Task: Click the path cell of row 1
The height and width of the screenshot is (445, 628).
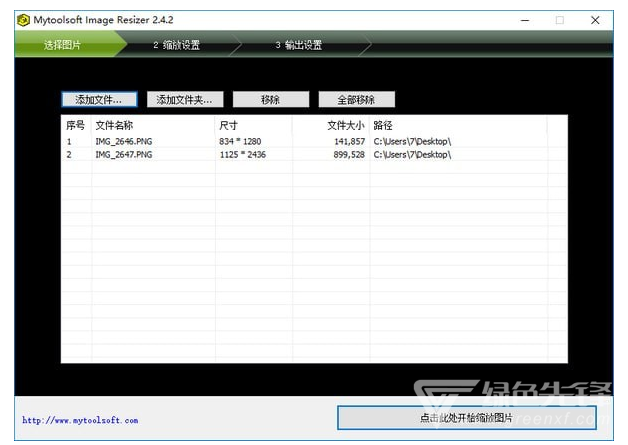Action: [x=412, y=141]
